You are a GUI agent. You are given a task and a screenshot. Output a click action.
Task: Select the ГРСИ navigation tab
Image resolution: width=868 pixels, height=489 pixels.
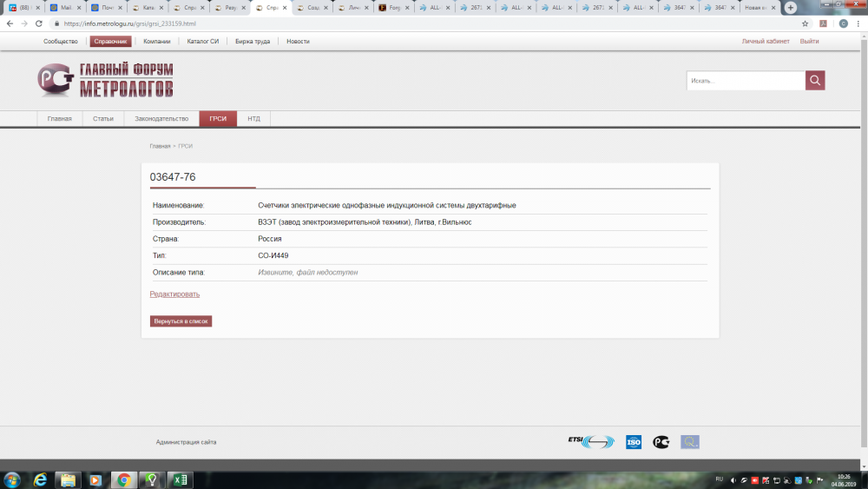click(x=218, y=118)
